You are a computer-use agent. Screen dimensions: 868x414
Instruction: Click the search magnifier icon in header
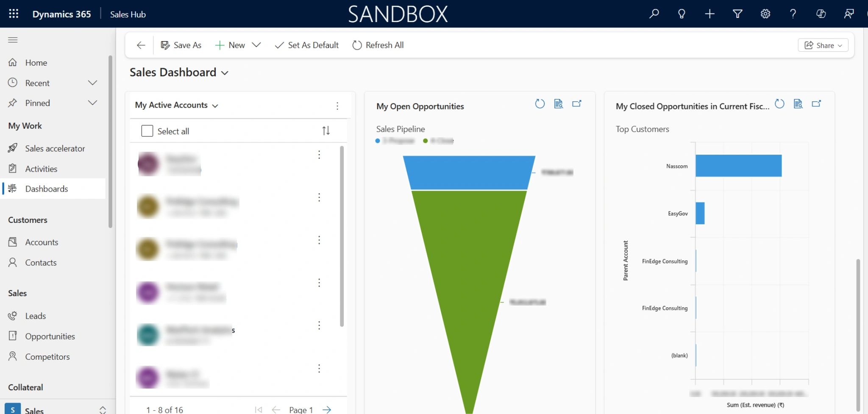(654, 14)
